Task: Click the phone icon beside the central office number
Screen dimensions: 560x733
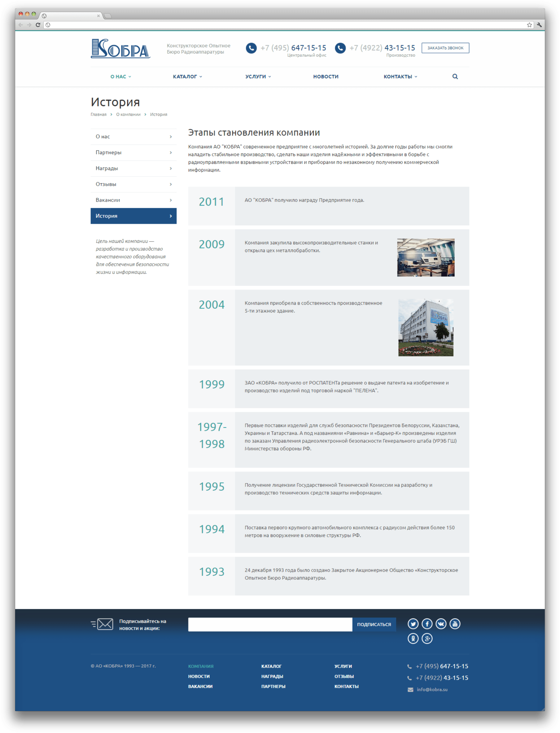Action: click(x=251, y=48)
